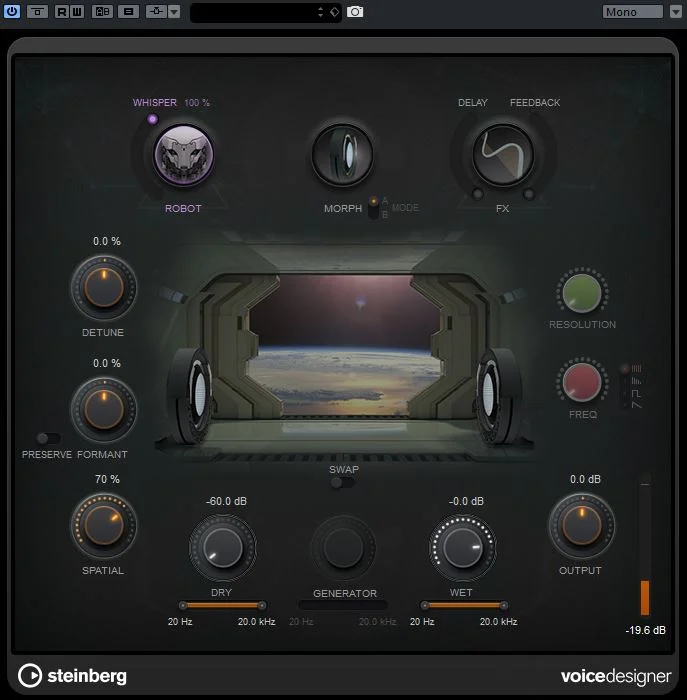The height and width of the screenshot is (700, 687).
Task: Open the functions menu arrow beside Mono
Action: tap(676, 12)
